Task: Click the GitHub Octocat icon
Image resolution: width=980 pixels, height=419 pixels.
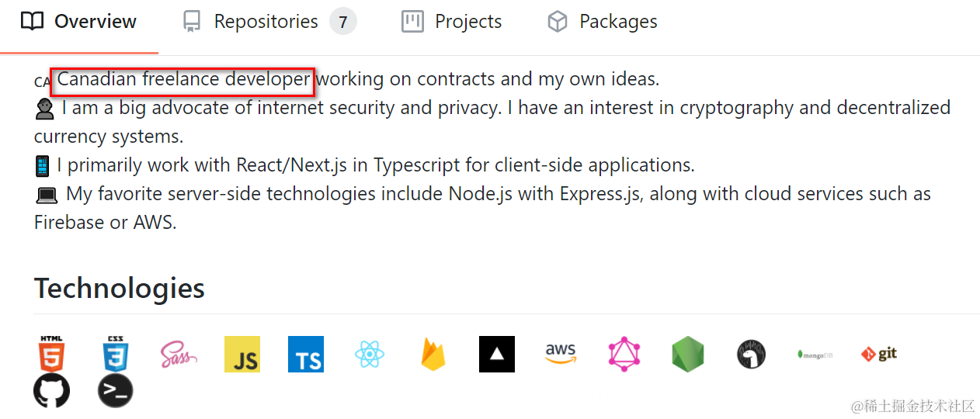Action: [x=51, y=390]
